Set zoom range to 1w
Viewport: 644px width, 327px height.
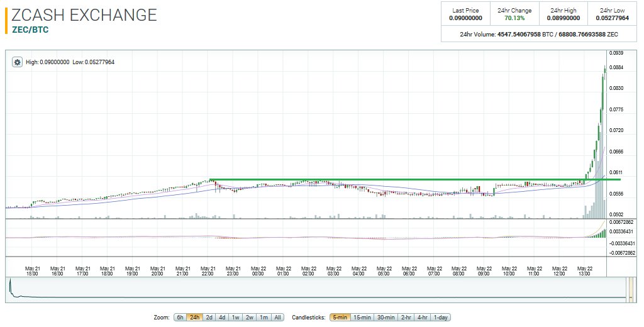235,317
